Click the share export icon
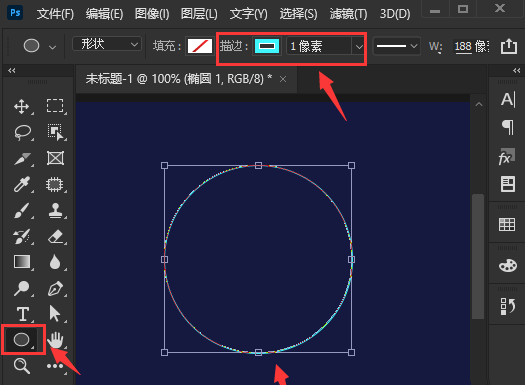This screenshot has height=385, width=525. pyautogui.click(x=509, y=46)
